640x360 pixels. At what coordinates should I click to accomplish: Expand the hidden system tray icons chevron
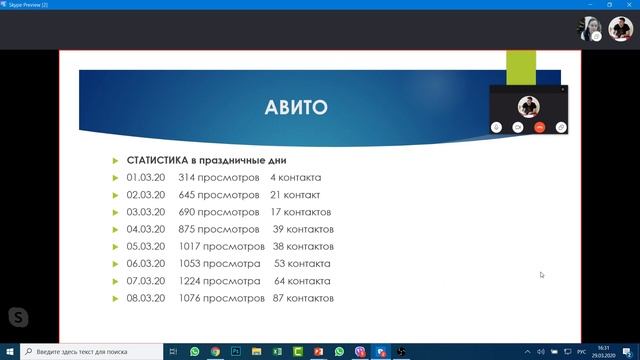527,352
